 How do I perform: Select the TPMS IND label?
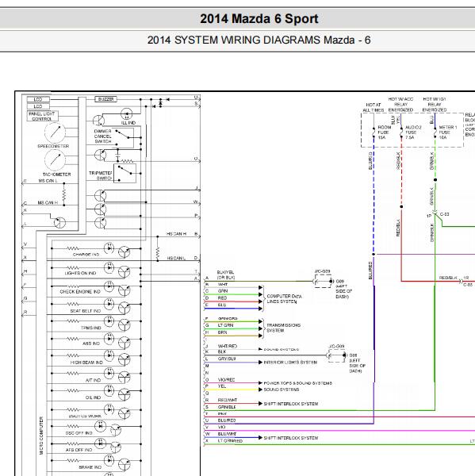click(x=91, y=328)
